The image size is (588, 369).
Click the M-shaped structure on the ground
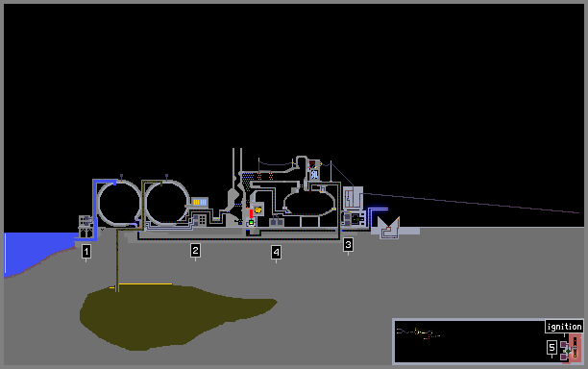(388, 228)
